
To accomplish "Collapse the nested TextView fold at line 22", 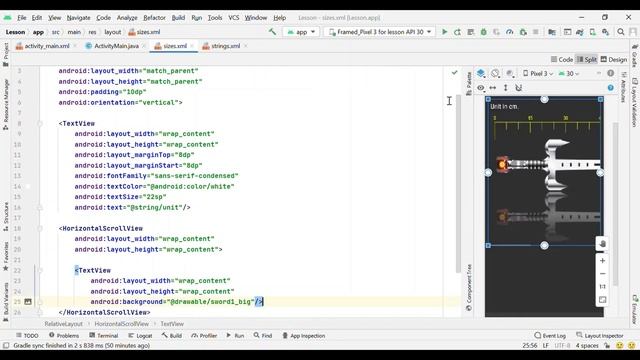I will click(x=40, y=270).
